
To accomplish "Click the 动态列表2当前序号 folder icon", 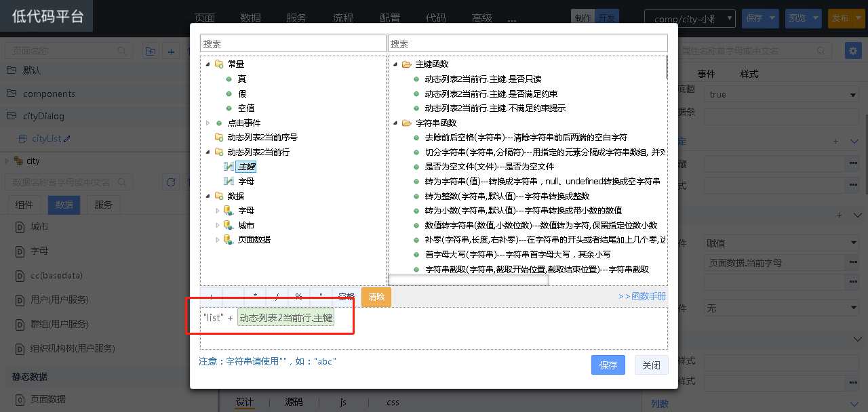I will pos(218,138).
